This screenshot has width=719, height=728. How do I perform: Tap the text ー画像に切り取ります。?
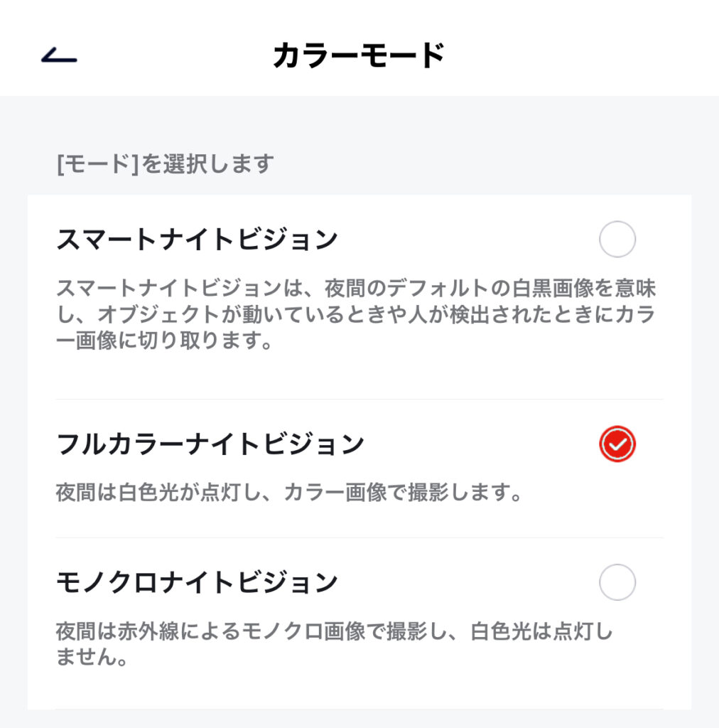coord(164,341)
